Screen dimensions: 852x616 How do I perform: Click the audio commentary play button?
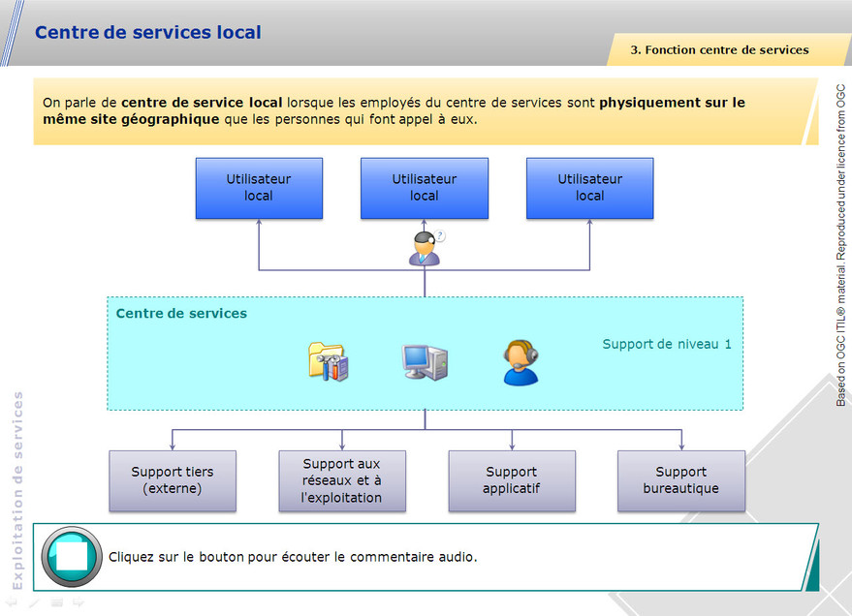[72, 557]
